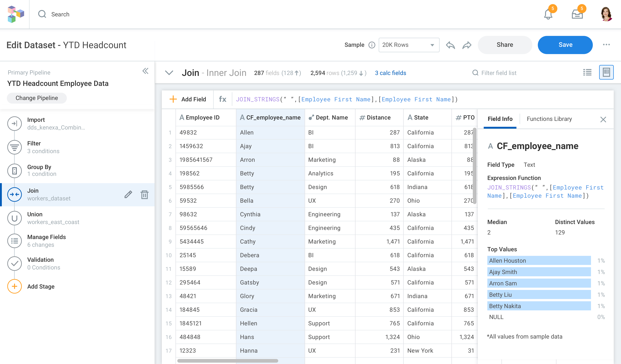The image size is (621, 364).
Task: Open the more options ellipsis menu
Action: (606, 45)
